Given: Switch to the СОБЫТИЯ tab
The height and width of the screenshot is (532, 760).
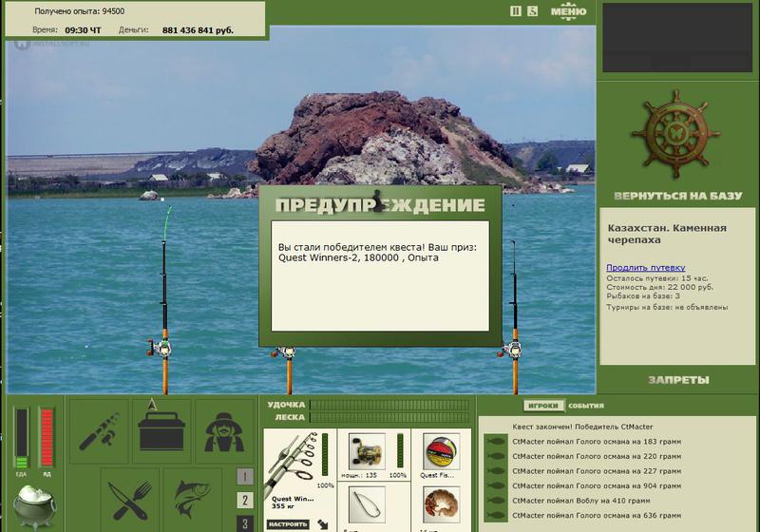Looking at the screenshot, I should click(x=586, y=406).
